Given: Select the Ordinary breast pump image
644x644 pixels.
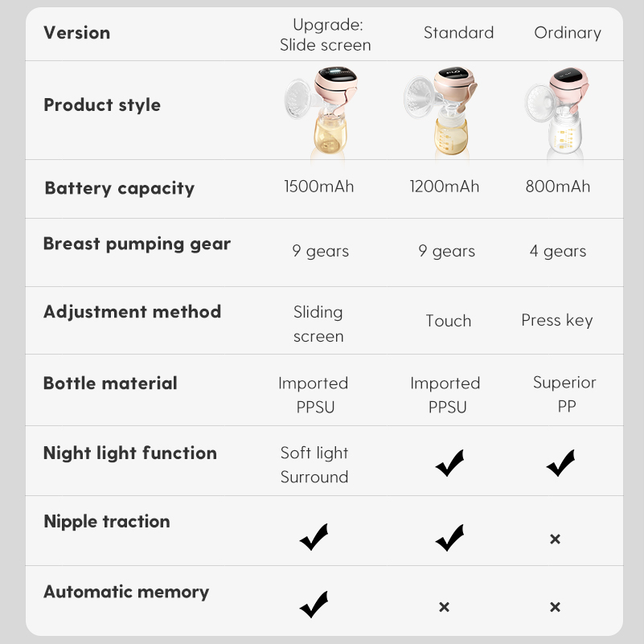Looking at the screenshot, I should point(560,113).
